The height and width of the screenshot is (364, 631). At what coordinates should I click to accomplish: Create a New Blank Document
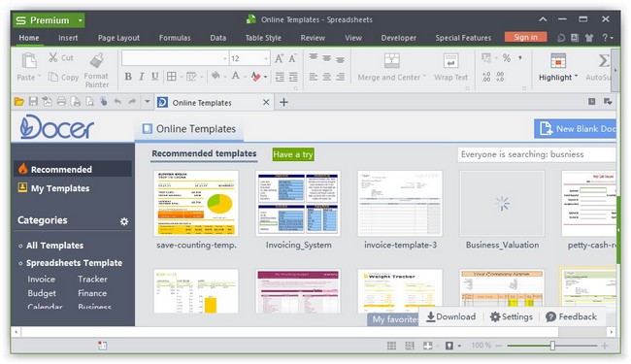575,129
